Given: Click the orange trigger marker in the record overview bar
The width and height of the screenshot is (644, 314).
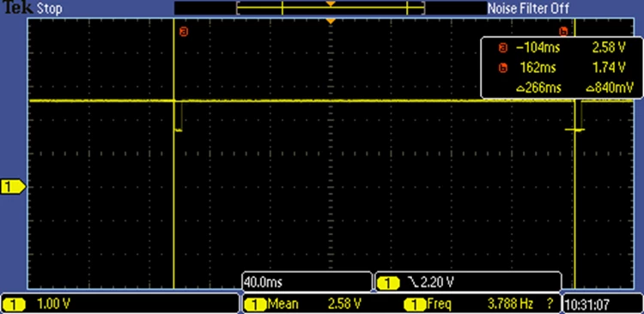Looking at the screenshot, I should point(331,3).
